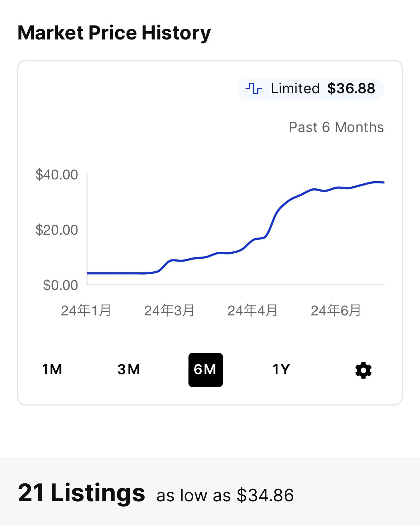Click the 21 Listings heading
Viewport: 420px width, 525px height.
[81, 493]
